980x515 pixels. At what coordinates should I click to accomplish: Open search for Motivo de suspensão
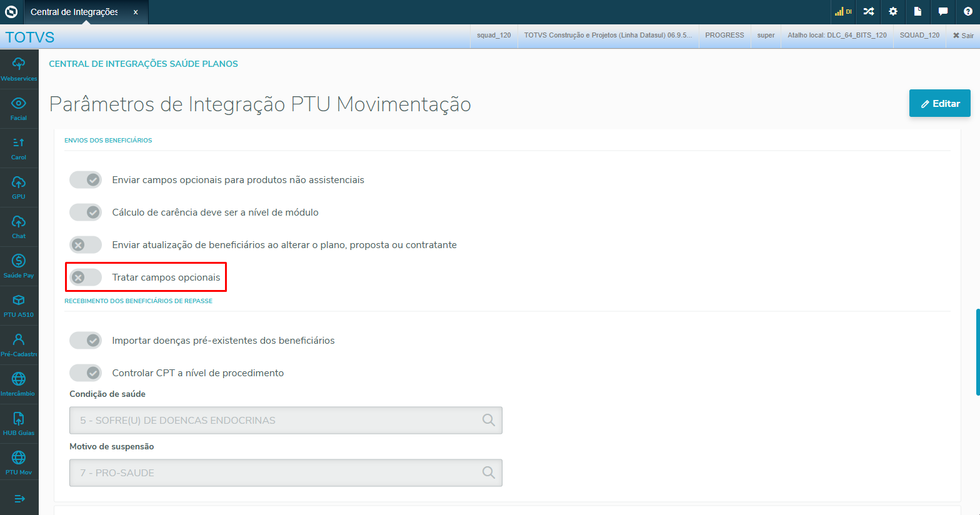tap(489, 473)
